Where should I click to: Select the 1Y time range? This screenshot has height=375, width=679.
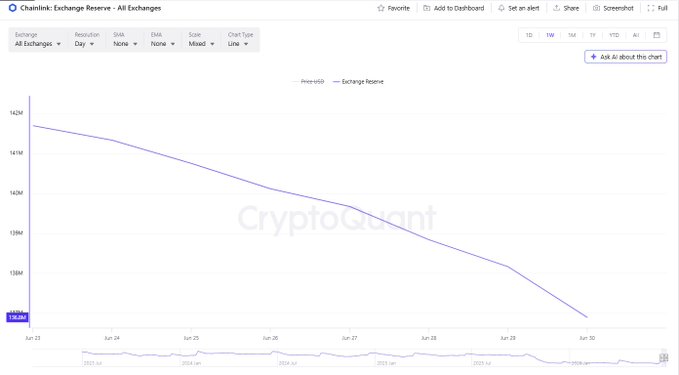[592, 35]
